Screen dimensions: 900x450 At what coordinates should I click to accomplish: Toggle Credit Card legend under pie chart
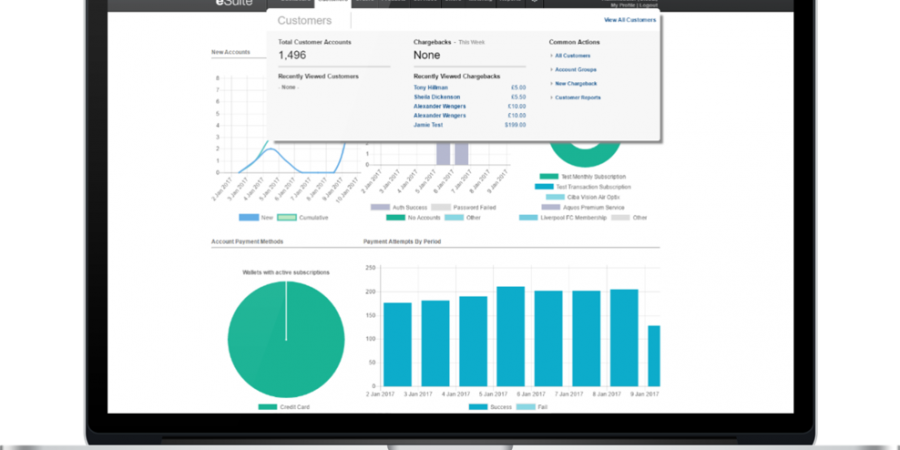click(x=268, y=407)
